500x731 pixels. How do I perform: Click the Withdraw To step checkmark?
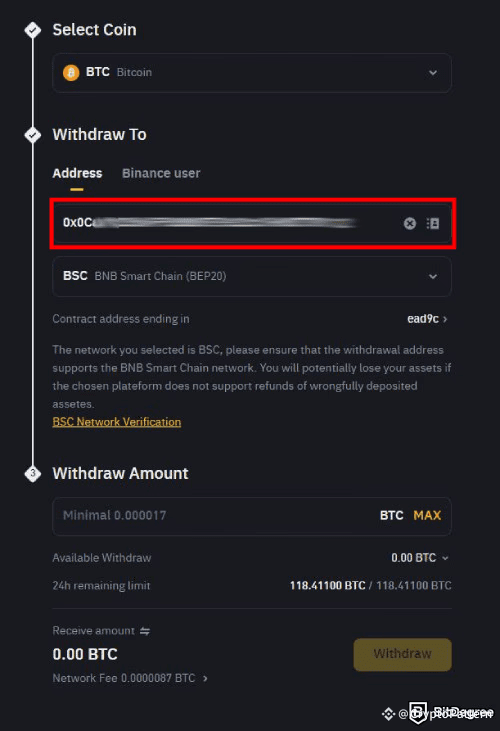tap(33, 135)
